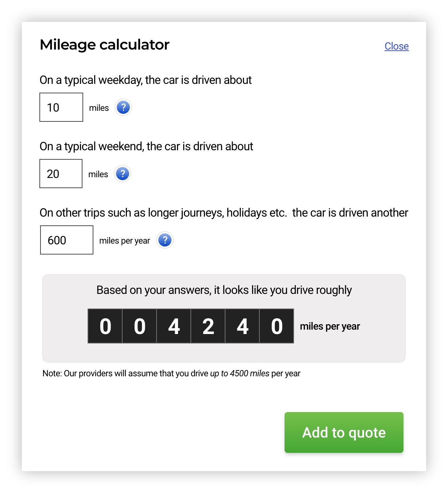Click the help bubble beside the 20 miles box
The image size is (448, 493).
(123, 174)
